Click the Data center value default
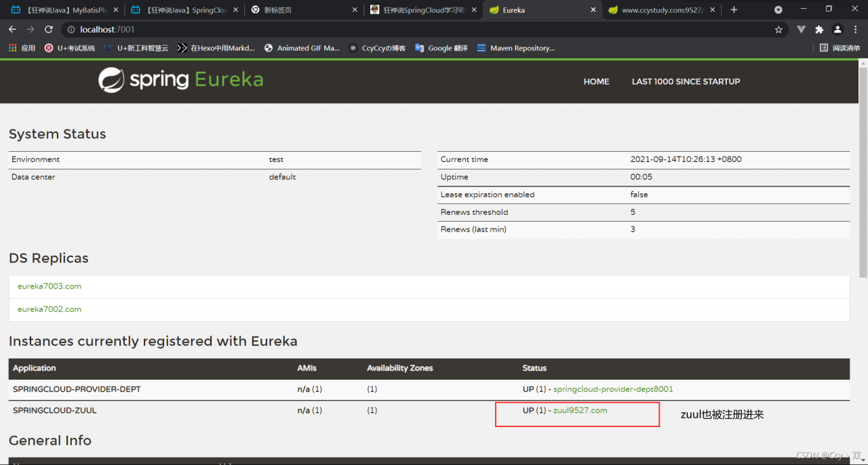The width and height of the screenshot is (868, 465). point(282,177)
